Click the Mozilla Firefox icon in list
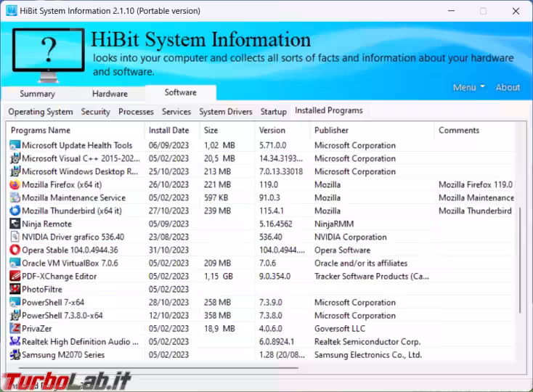Viewport: 533px width, 392px height. click(x=15, y=185)
